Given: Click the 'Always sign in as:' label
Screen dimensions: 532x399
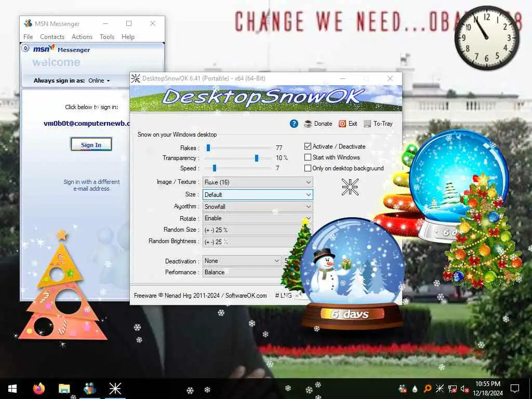Looking at the screenshot, I should (x=59, y=81).
